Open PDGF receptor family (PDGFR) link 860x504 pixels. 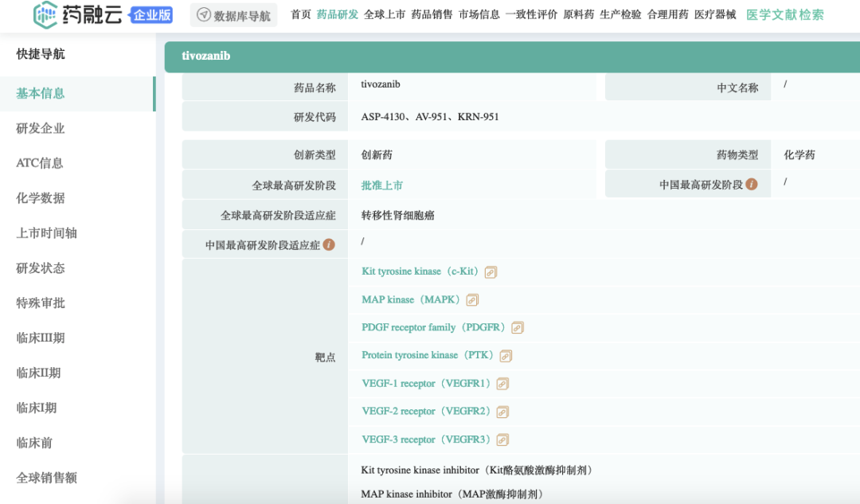(432, 327)
